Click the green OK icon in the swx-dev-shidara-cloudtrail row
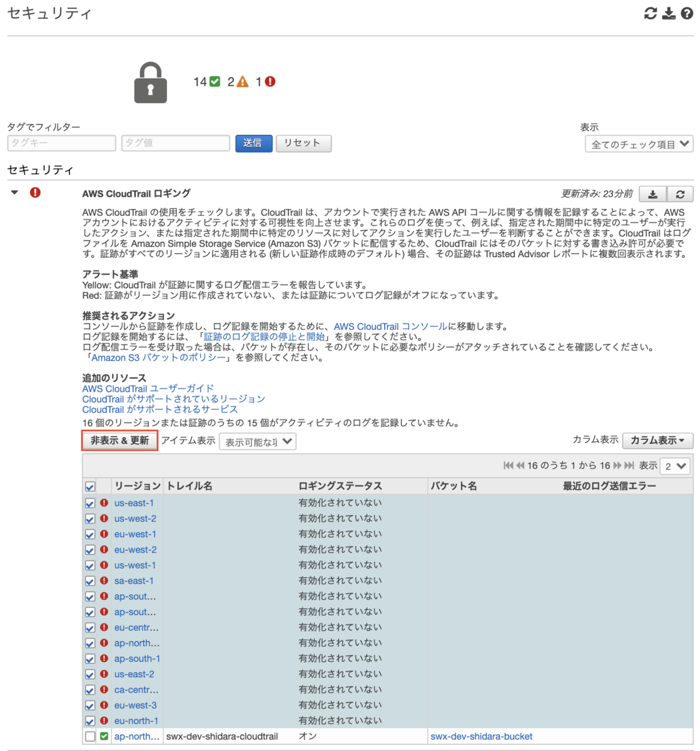700x751 pixels. point(104,737)
